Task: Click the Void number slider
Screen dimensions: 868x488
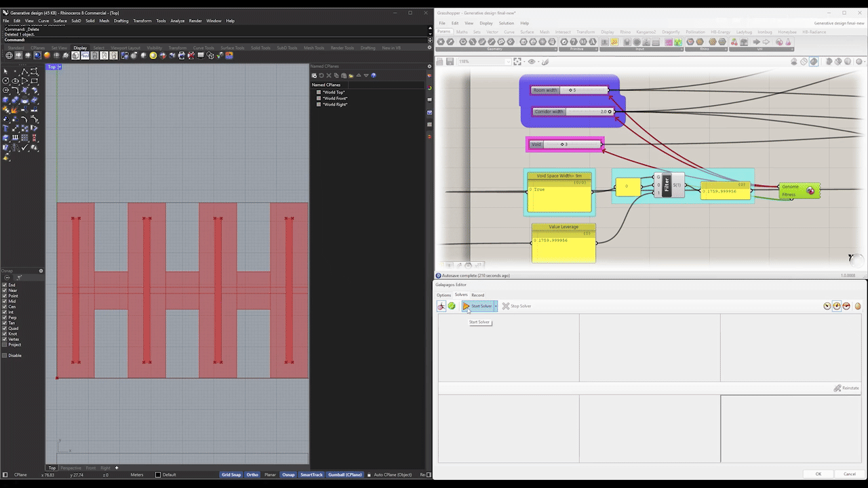Action: click(564, 144)
